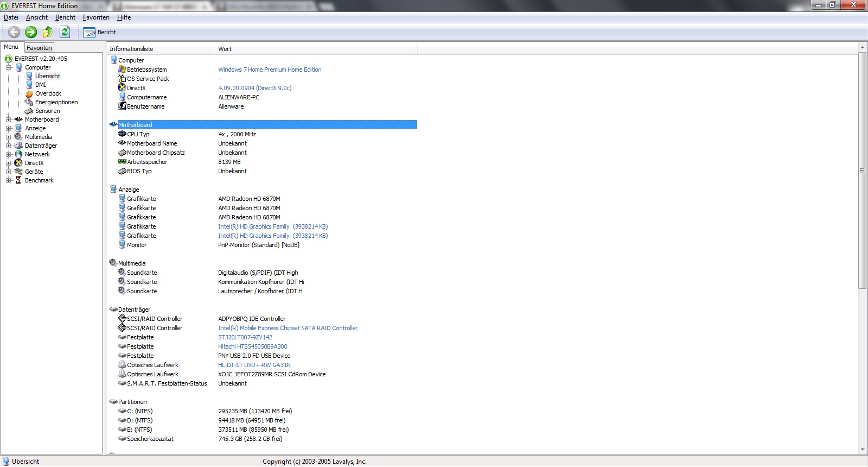Collapse the Computer tree node
Screen dimensions: 868x467
[9, 68]
